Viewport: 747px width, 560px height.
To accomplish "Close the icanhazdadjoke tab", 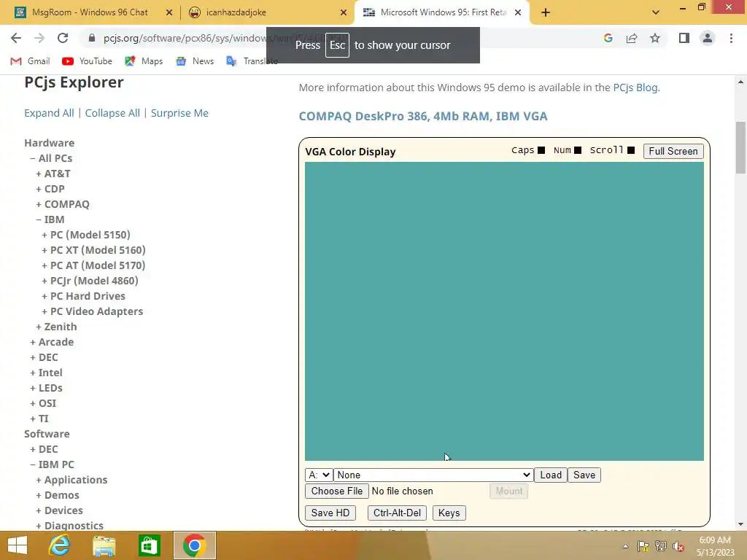I will (x=344, y=12).
